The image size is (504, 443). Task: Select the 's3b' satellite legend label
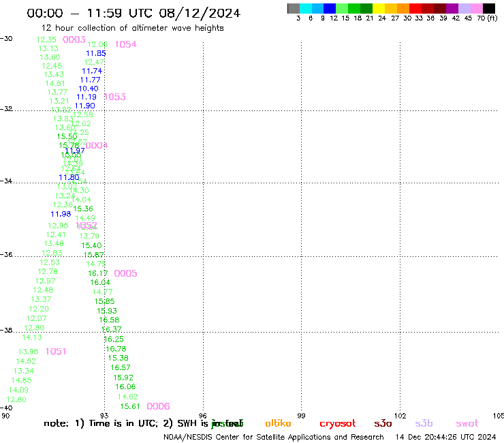[424, 423]
